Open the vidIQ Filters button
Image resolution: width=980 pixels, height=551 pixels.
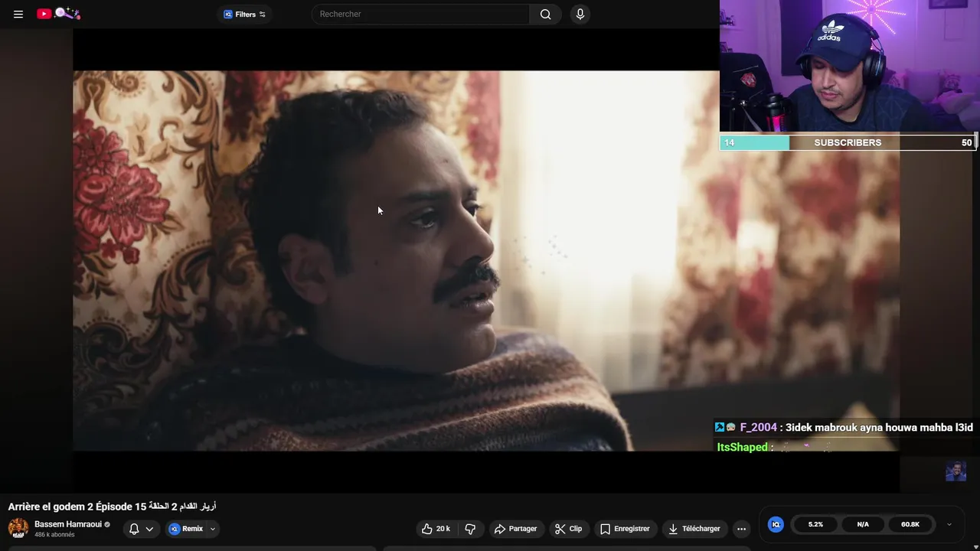(244, 14)
